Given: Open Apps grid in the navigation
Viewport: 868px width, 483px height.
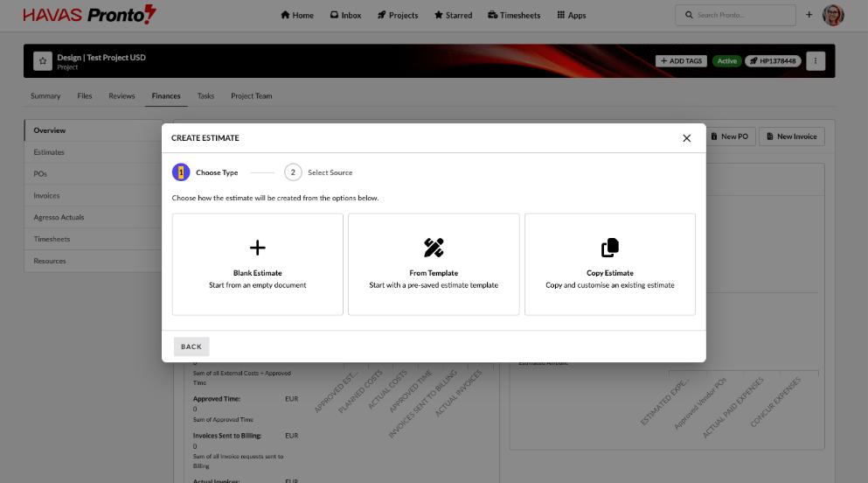Looking at the screenshot, I should (x=572, y=15).
